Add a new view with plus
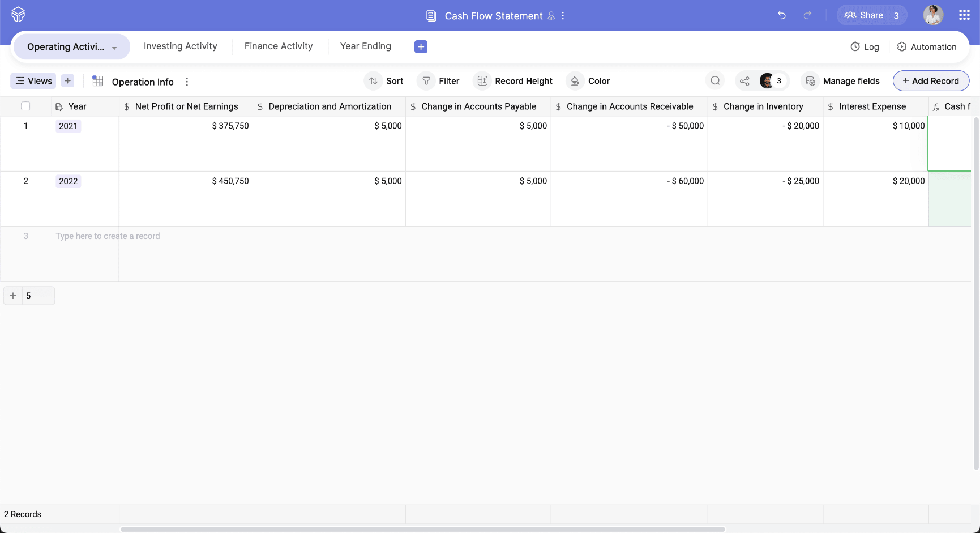Screen dimensions: 980x533 pos(67,81)
